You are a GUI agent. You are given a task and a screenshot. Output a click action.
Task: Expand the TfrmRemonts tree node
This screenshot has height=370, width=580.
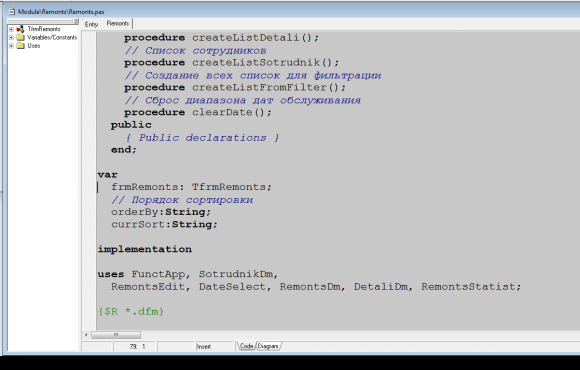(x=11, y=29)
